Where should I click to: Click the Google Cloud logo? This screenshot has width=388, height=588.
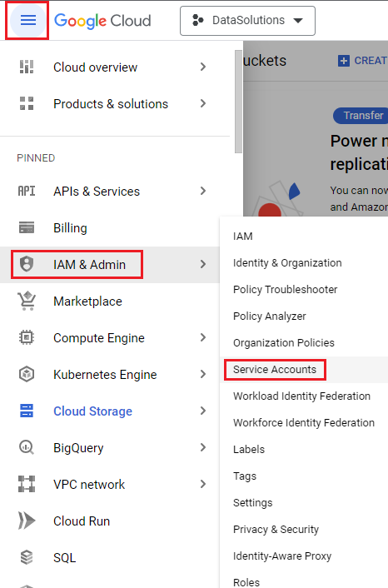[102, 21]
